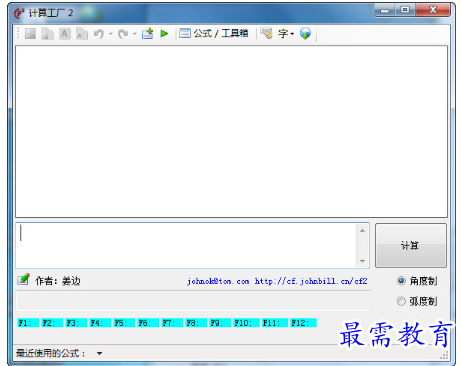Viewport: 461px width, 366px height.
Task: Click the grayed-out paste document icon
Action: 82,33
